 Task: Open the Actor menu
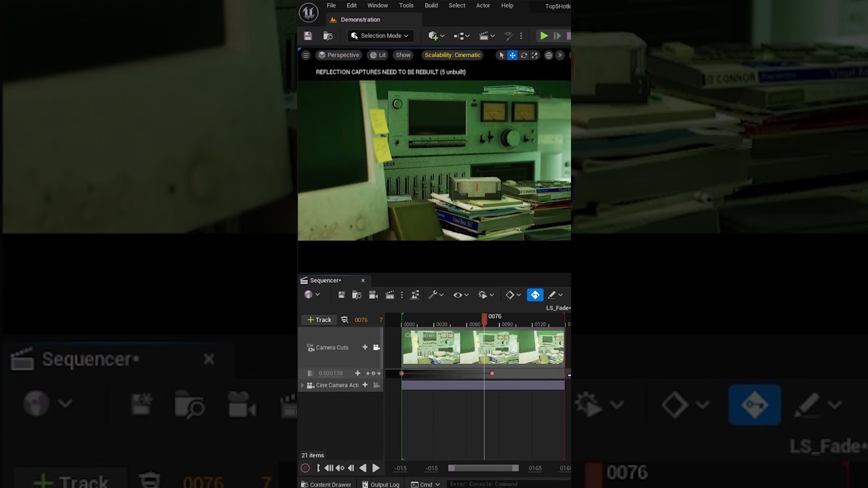(x=483, y=5)
